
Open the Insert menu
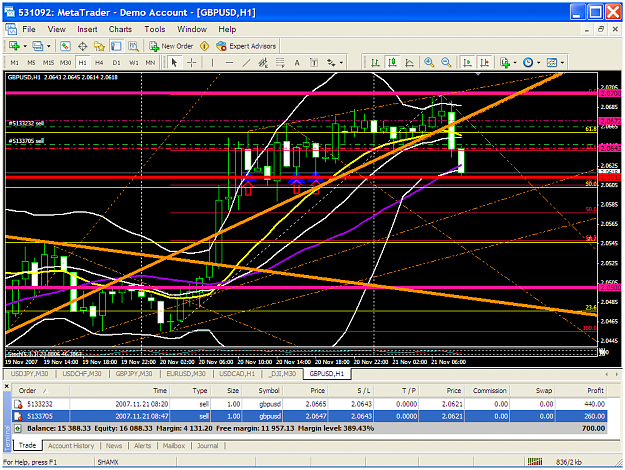coord(87,29)
